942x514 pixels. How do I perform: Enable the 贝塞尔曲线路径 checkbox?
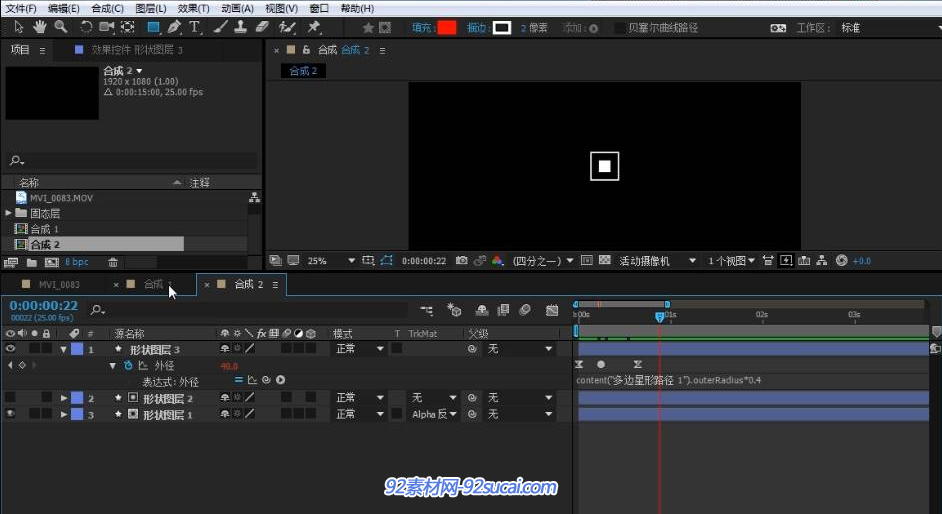(620, 28)
